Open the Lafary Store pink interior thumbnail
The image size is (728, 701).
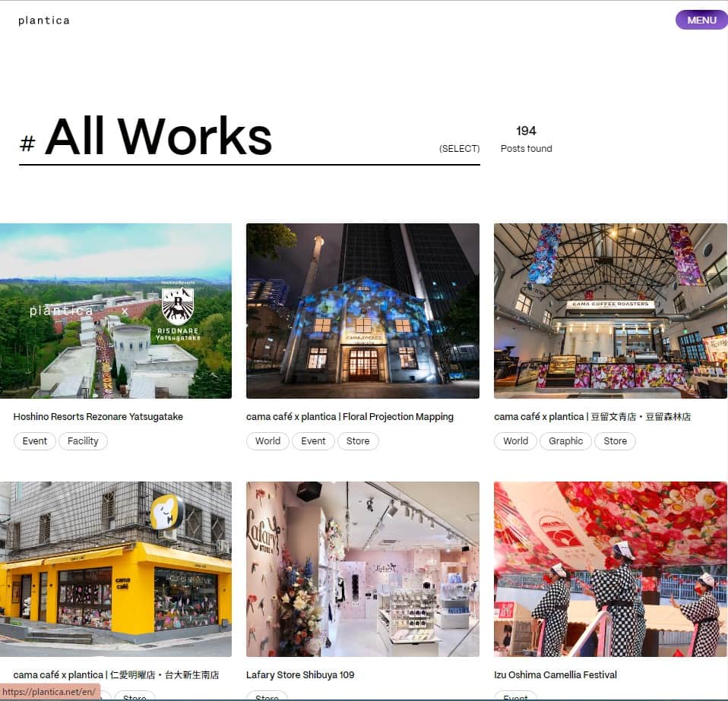(x=362, y=570)
